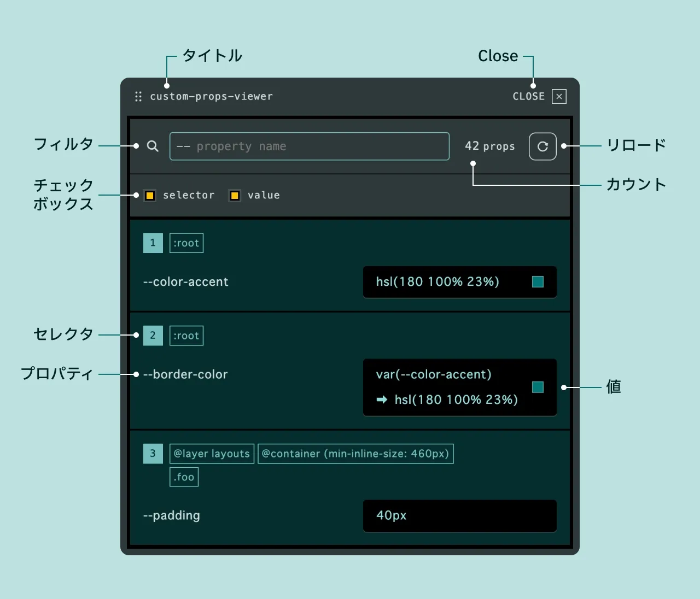Click the arrow icon before hsl(180 100% 23%)
700x599 pixels.
tap(381, 400)
